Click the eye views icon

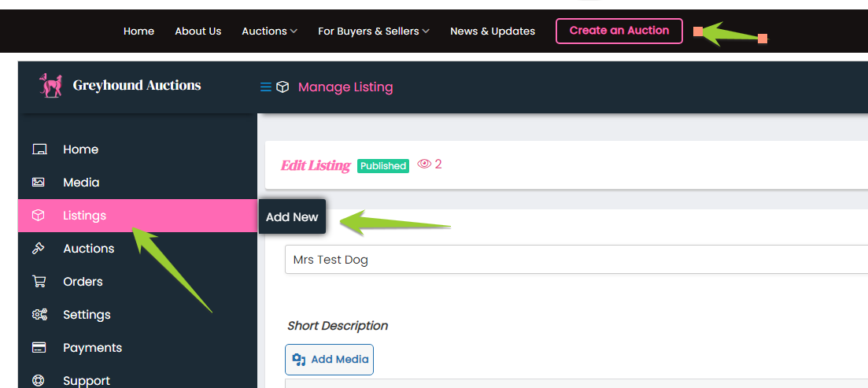[x=424, y=164]
